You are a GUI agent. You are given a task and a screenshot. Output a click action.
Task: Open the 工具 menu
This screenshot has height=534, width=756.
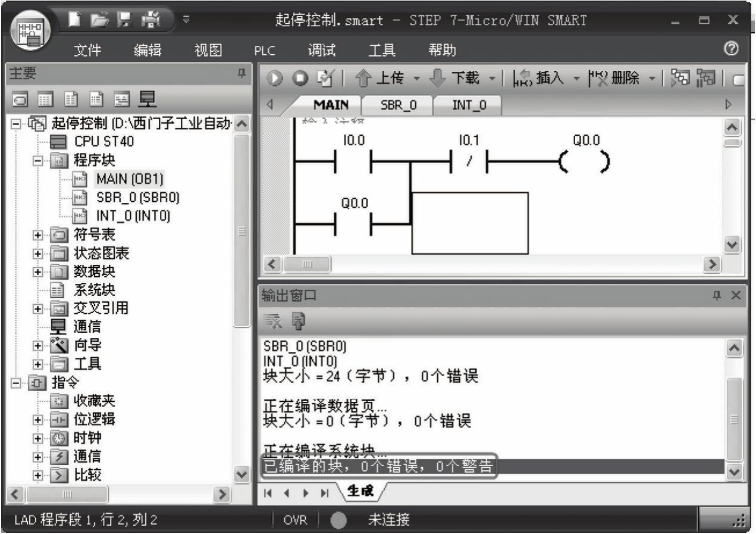[382, 51]
